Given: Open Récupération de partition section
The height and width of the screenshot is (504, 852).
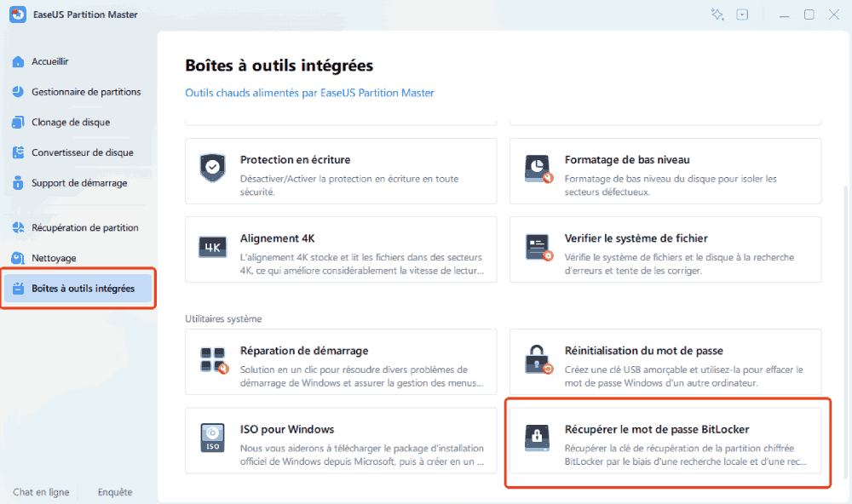Looking at the screenshot, I should coord(84,227).
